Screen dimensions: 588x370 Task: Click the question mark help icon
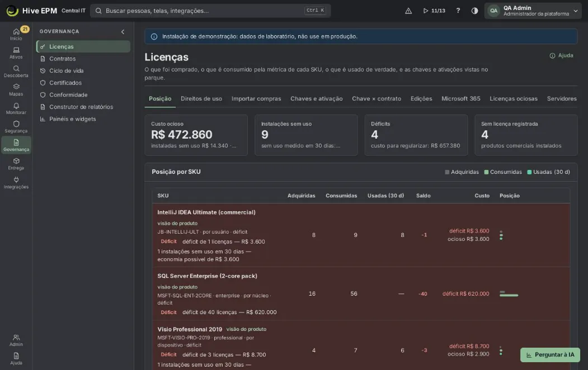(x=458, y=11)
